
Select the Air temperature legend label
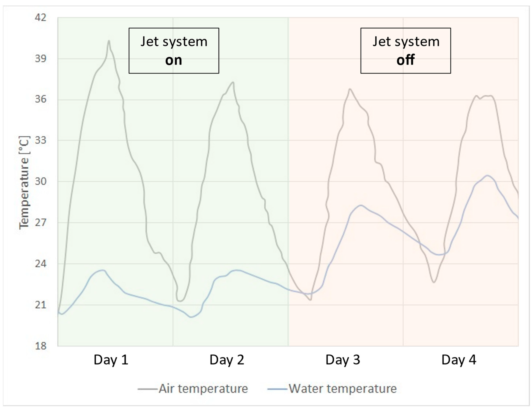coord(203,389)
